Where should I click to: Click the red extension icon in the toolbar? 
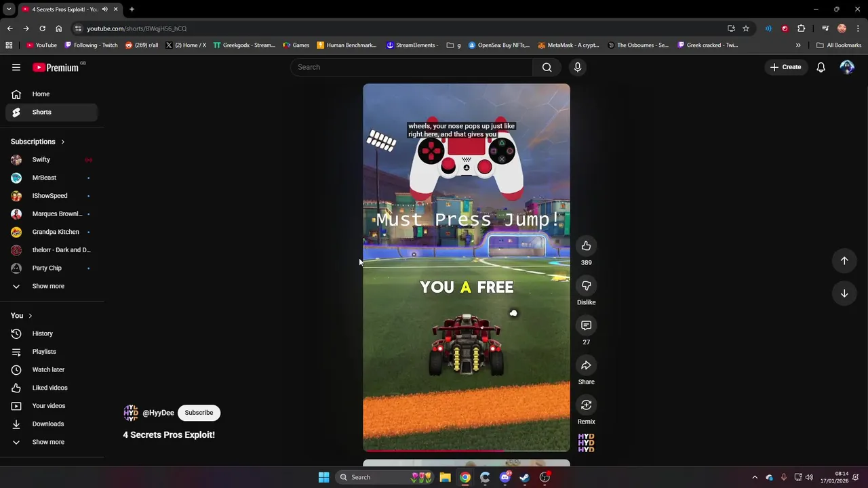tap(785, 28)
